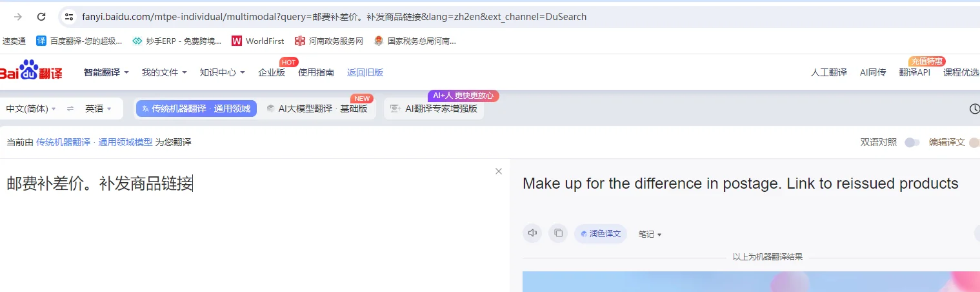Swap the source and target languages
This screenshot has height=292, width=980.
point(70,109)
